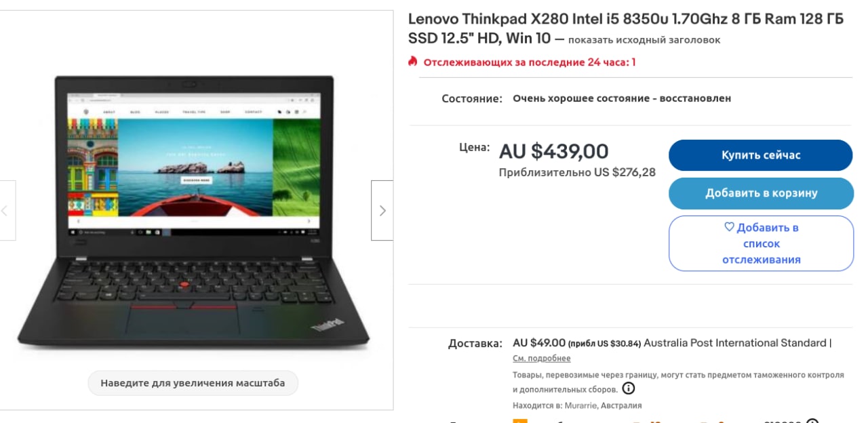Screen dimensions: 868x423
Task: Click heart icon in watchlist button
Action: pyautogui.click(x=729, y=227)
